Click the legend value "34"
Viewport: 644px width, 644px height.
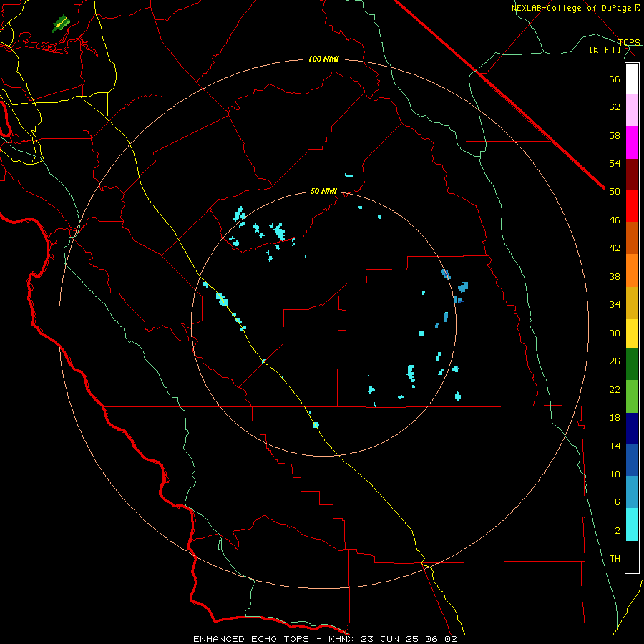pos(615,305)
